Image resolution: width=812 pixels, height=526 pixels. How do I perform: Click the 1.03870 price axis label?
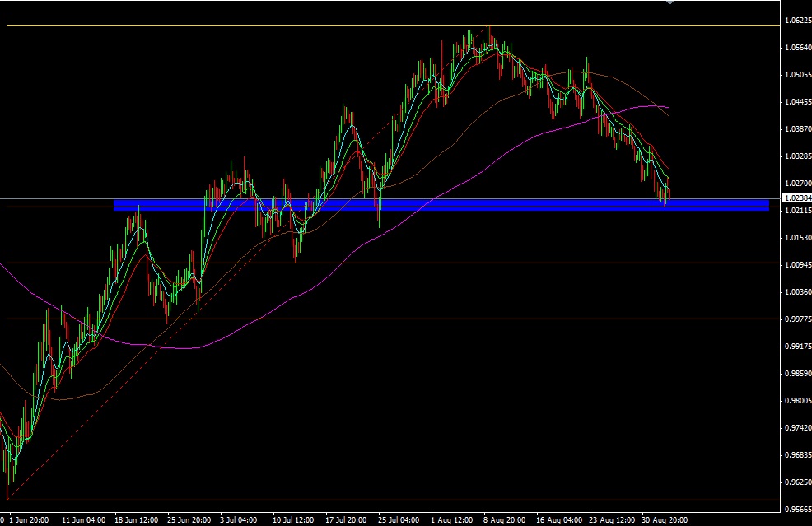[x=798, y=129]
